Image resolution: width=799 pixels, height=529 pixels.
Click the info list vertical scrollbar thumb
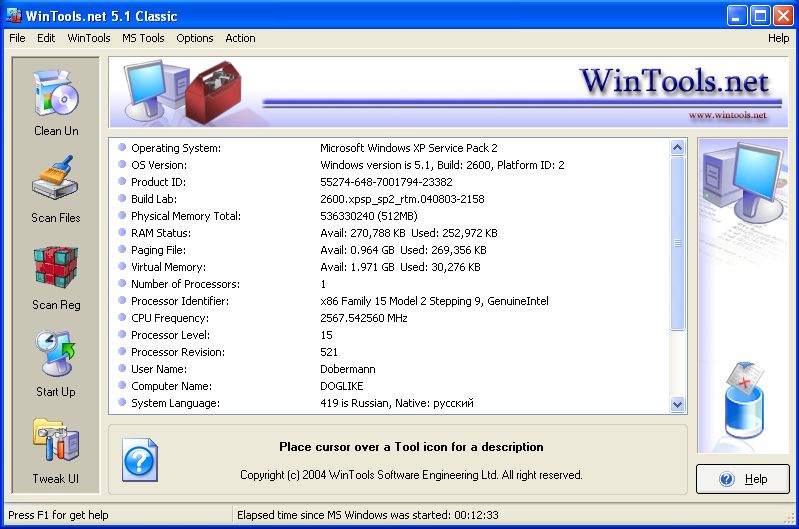(677, 244)
